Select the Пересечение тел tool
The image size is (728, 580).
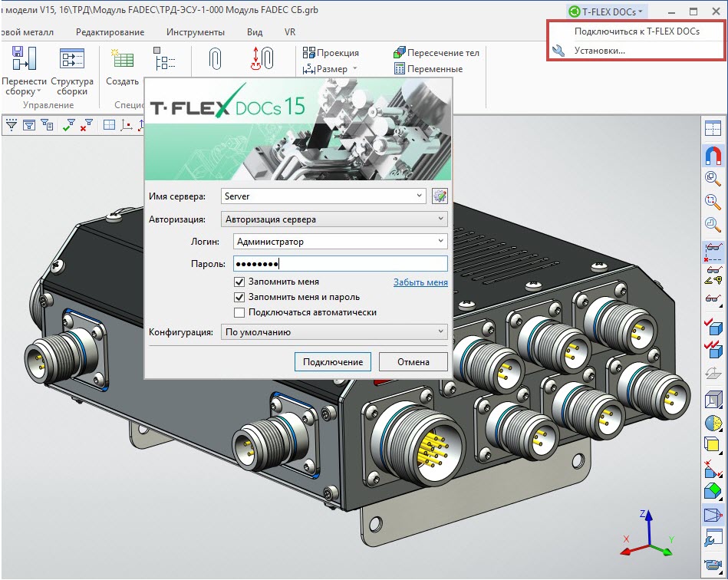point(436,53)
